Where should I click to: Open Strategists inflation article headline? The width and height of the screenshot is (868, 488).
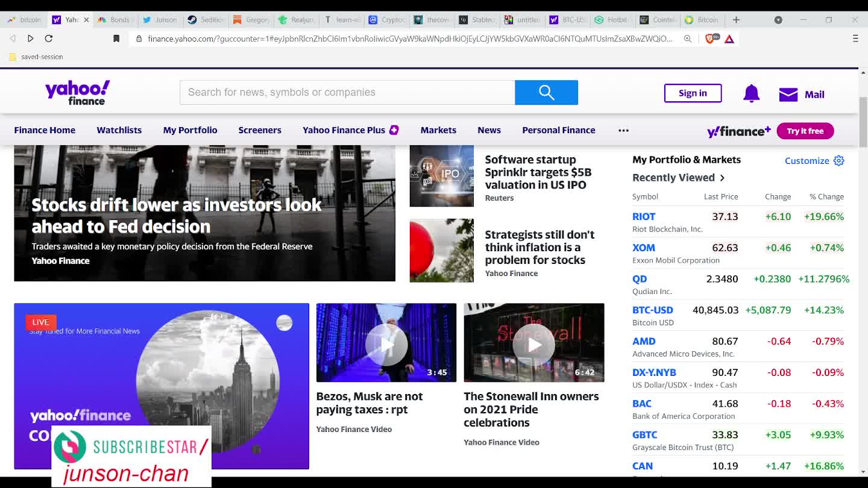[539, 247]
